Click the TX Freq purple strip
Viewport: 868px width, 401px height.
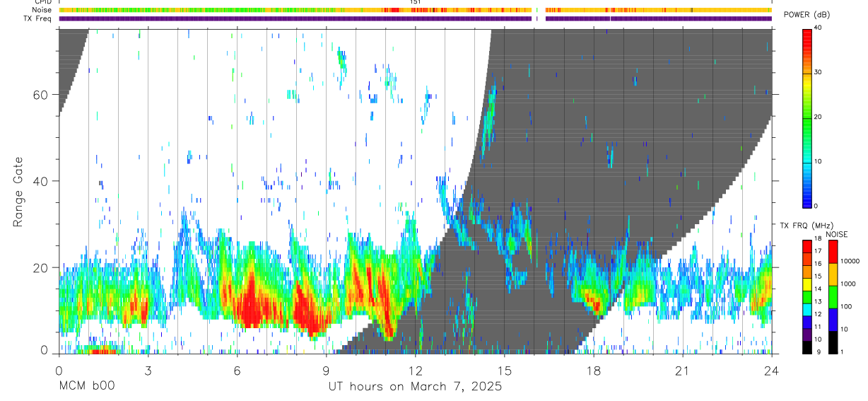pyautogui.click(x=415, y=18)
